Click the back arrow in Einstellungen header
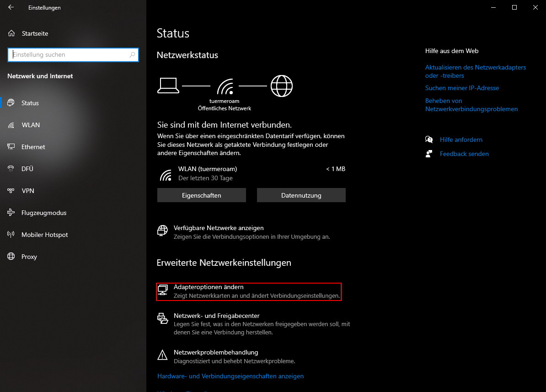This screenshot has width=546, height=392. 11,8
